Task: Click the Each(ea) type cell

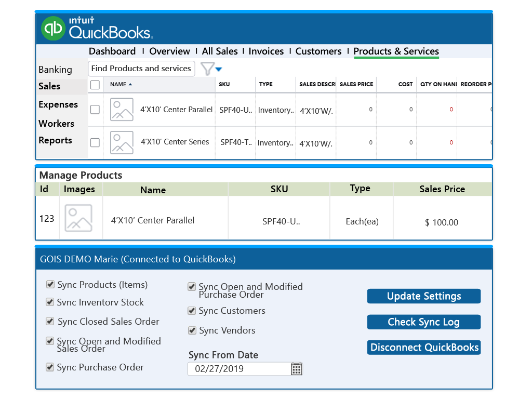Action: pyautogui.click(x=362, y=221)
